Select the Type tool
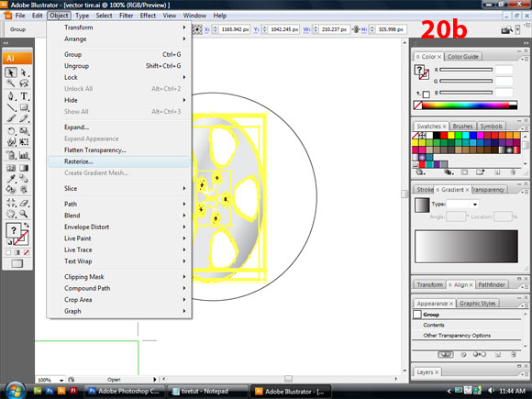Viewport: 532px width, 399px height. point(24,96)
